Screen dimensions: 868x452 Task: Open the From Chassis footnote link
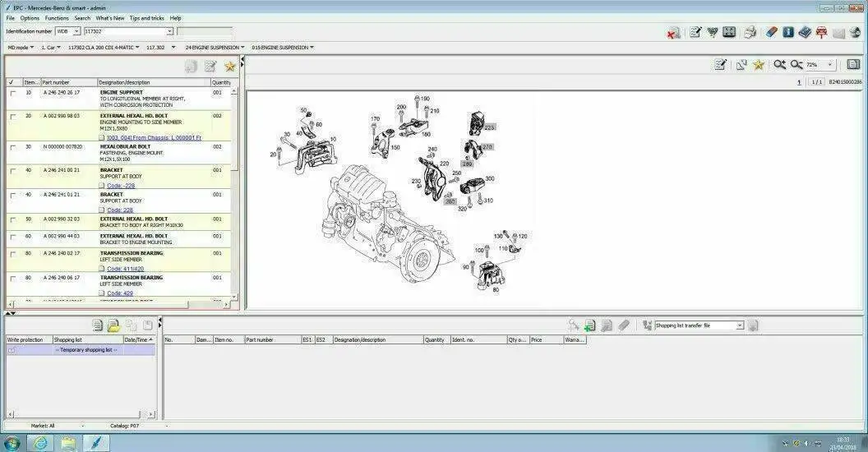pos(154,138)
